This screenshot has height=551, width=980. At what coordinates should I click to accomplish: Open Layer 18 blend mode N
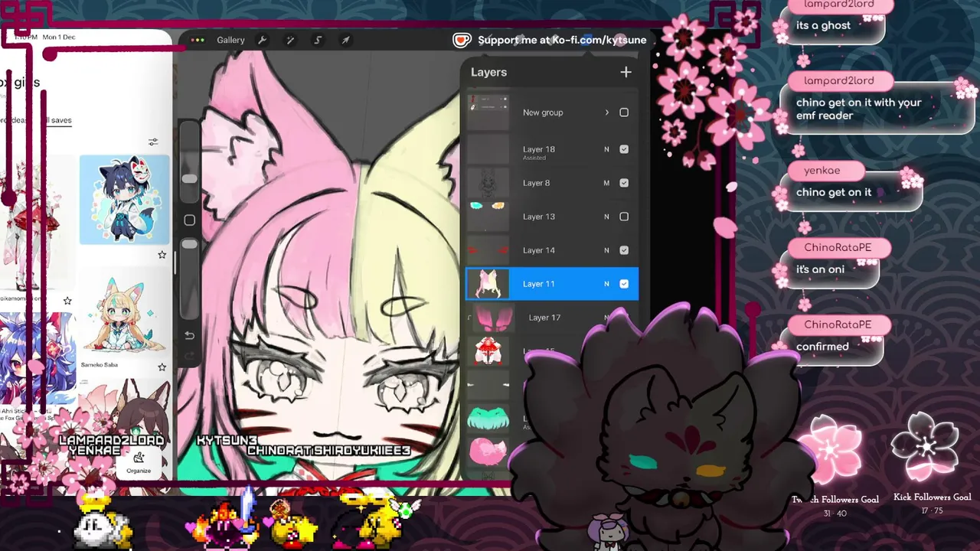click(x=606, y=149)
